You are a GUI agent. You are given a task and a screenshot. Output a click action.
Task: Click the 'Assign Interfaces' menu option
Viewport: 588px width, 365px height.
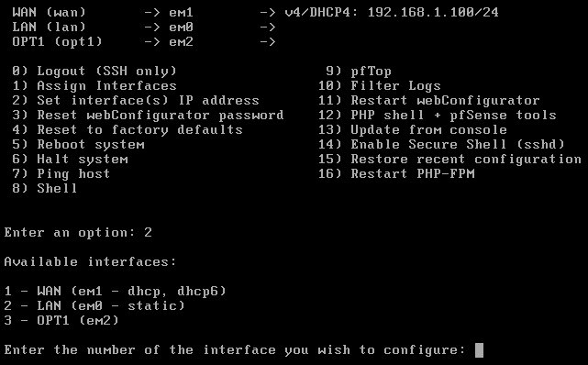coord(94,86)
